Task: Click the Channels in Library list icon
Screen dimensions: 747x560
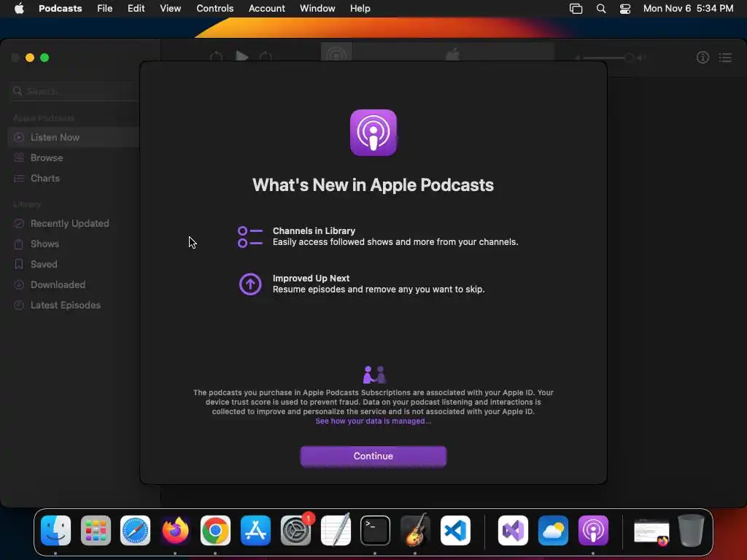Action: [x=250, y=237]
